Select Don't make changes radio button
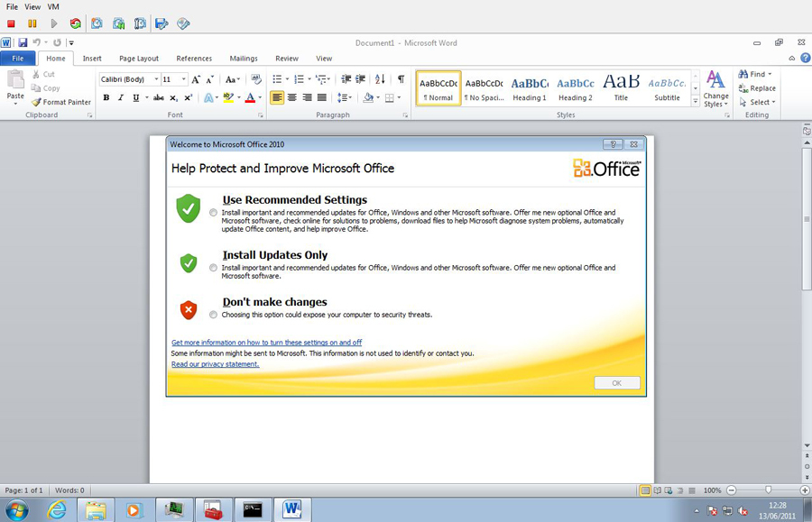Viewport: 812px width, 522px height. tap(213, 315)
